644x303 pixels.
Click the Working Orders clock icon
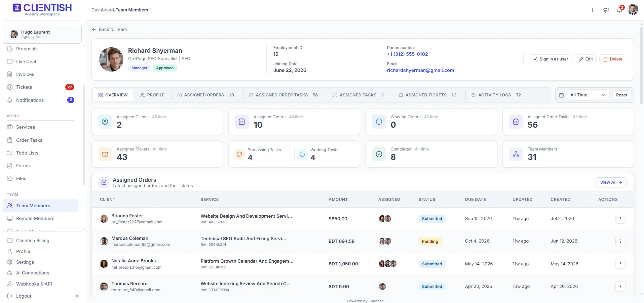379,122
